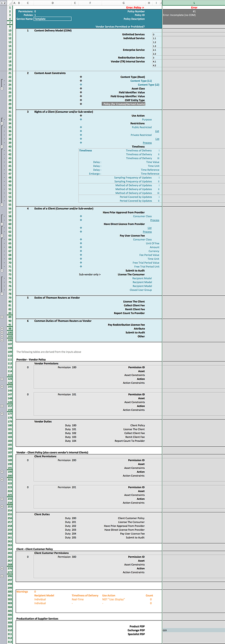This screenshot has width=225, height=644.
Task: Select column L header
Action: coord(194,3)
